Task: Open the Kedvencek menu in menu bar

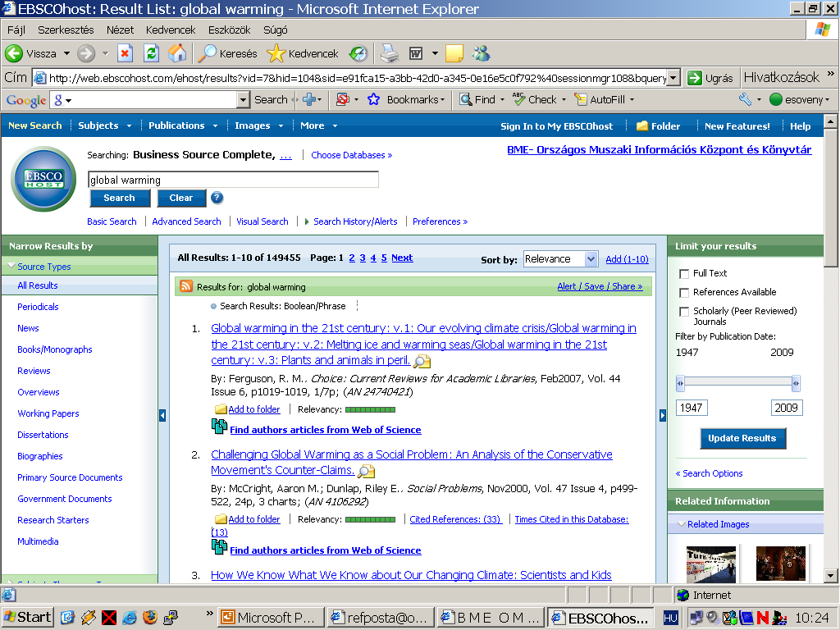Action: point(171,30)
